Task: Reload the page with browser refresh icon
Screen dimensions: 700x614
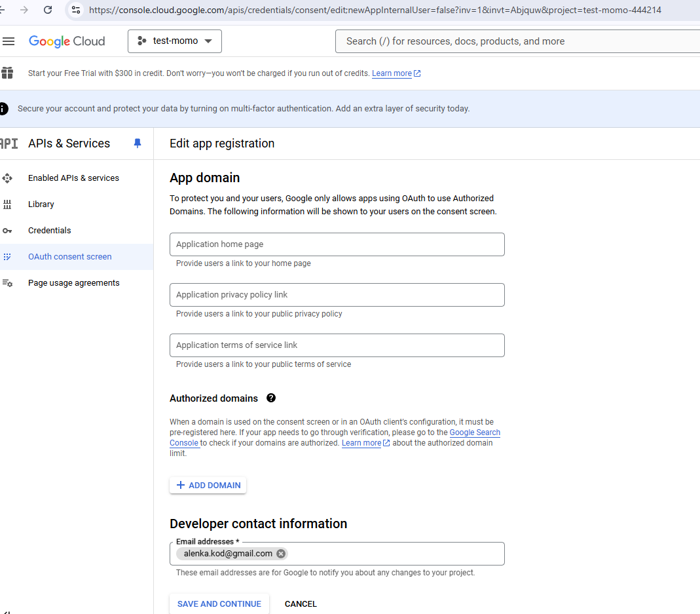Action: pyautogui.click(x=48, y=10)
